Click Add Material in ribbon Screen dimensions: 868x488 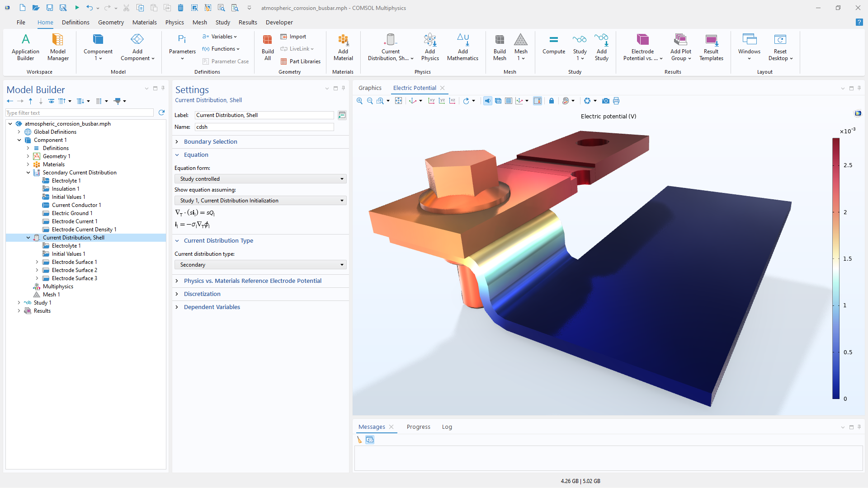point(343,45)
